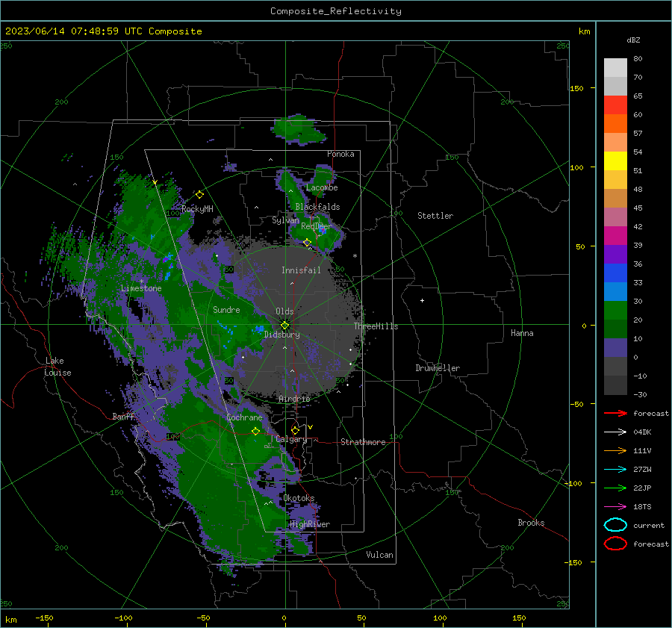The image size is (672, 628).
Task: Click the slate purple 0-10 dBZ swatch
Action: (x=615, y=348)
